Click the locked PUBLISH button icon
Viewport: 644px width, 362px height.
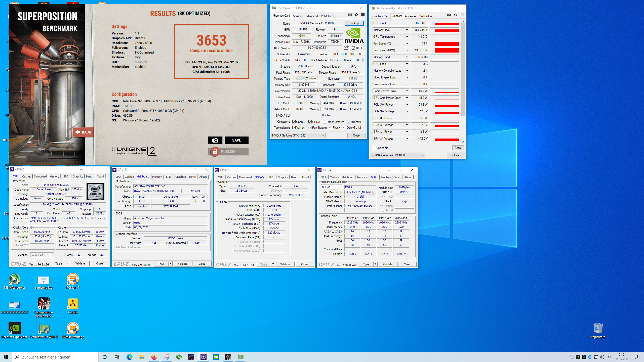coord(215,151)
